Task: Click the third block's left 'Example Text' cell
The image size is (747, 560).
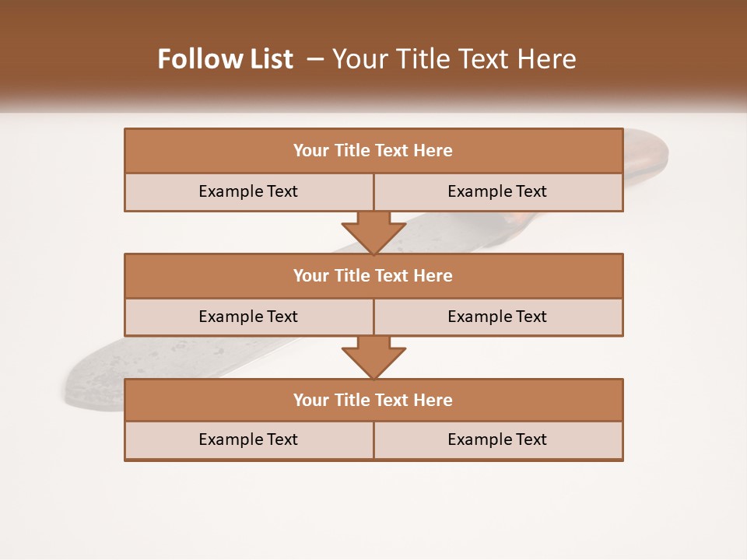Action: point(248,440)
